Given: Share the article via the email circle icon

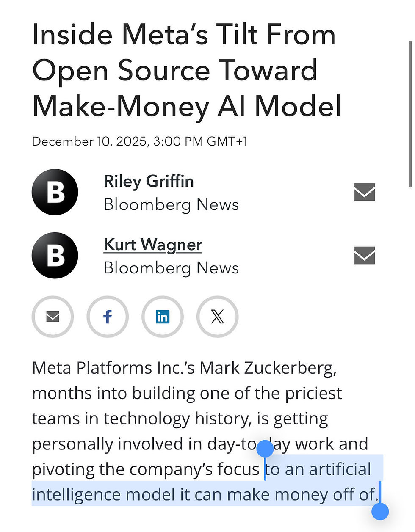Looking at the screenshot, I should pyautogui.click(x=53, y=317).
